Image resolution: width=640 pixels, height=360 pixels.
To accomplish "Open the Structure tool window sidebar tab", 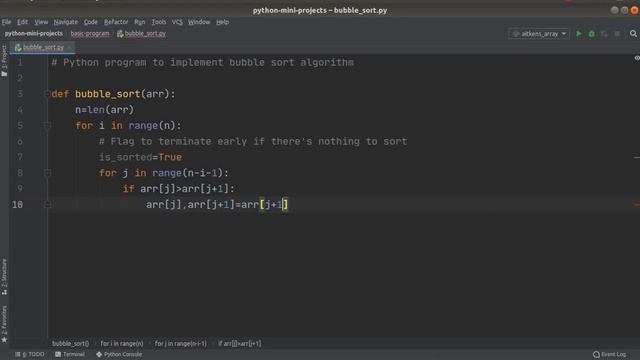I will (4, 276).
